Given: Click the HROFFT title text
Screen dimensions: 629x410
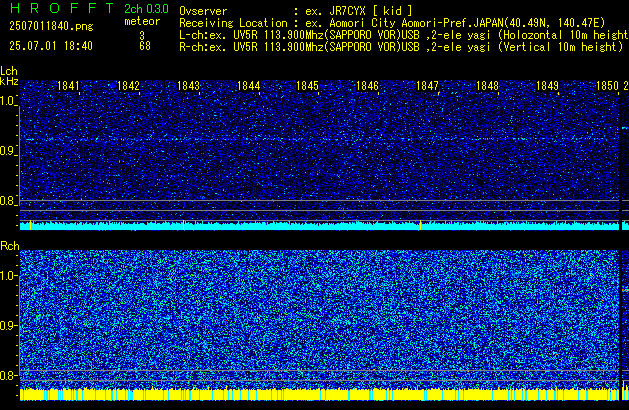Looking at the screenshot, I should [x=62, y=8].
